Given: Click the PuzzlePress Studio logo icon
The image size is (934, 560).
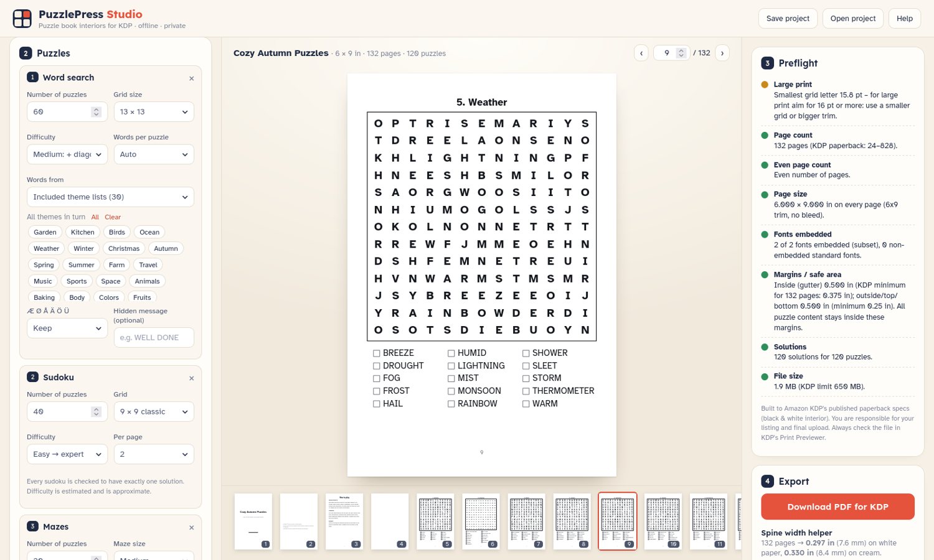Looking at the screenshot, I should pyautogui.click(x=22, y=19).
